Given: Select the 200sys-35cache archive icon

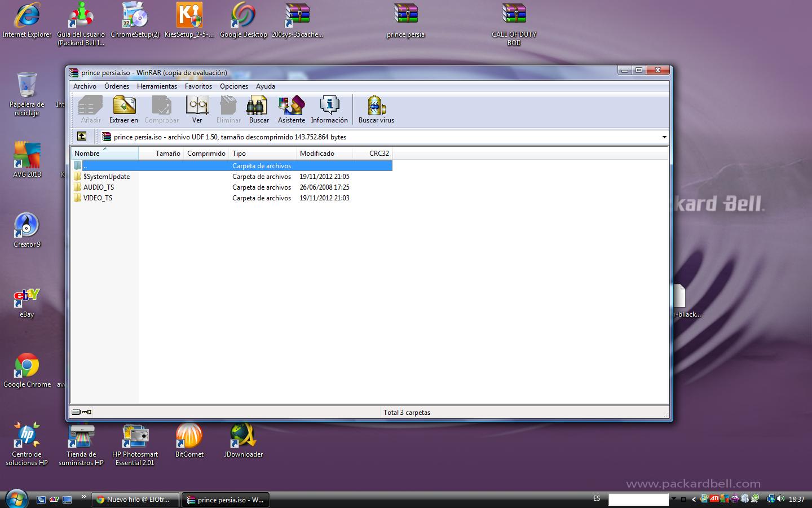Looking at the screenshot, I should 297,20.
